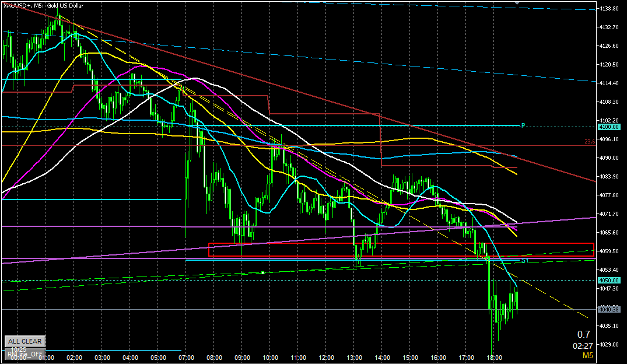Click the XAUUSD+ M5 chart title
The image size is (627, 364).
tap(44, 5)
